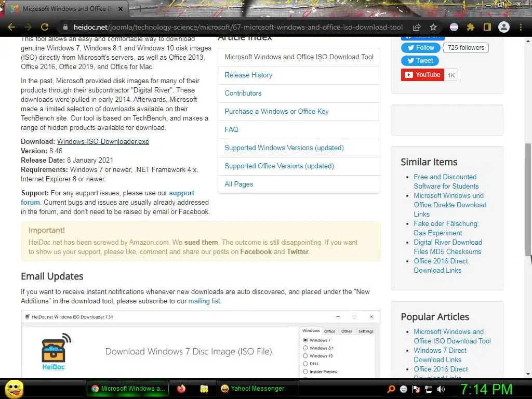Click the padlock site info icon
This screenshot has height=399, width=532.
click(65, 27)
